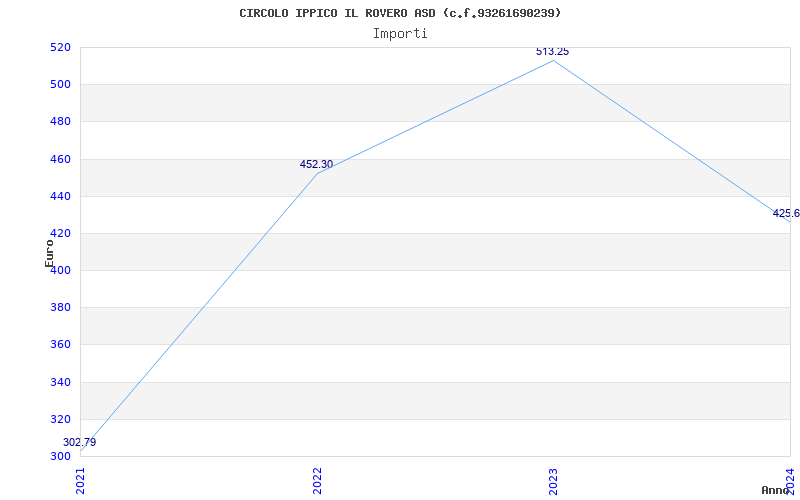Select the 452.30 data point label
Viewport: 800px width, 500px height.
coord(316,164)
